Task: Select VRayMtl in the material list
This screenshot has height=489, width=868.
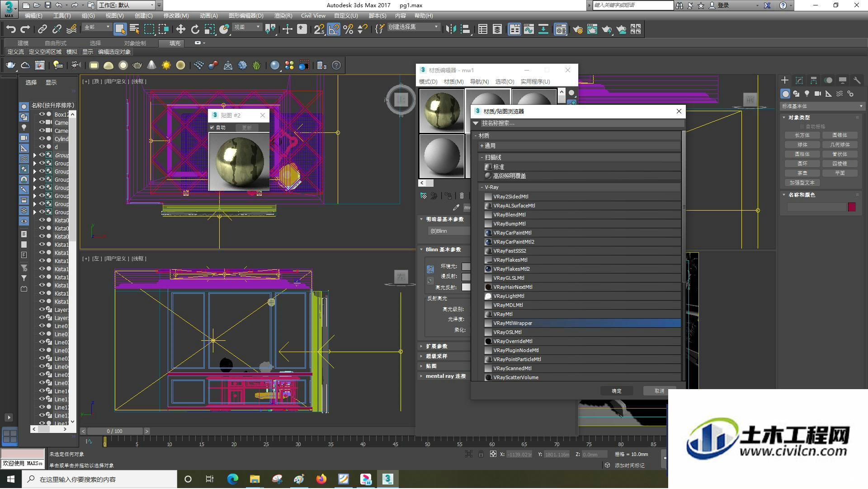Action: (x=582, y=314)
